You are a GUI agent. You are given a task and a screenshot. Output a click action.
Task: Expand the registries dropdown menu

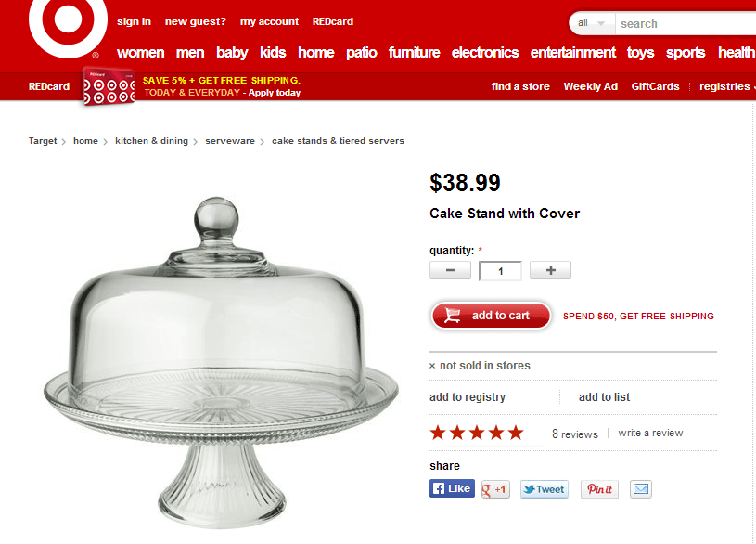(x=727, y=86)
